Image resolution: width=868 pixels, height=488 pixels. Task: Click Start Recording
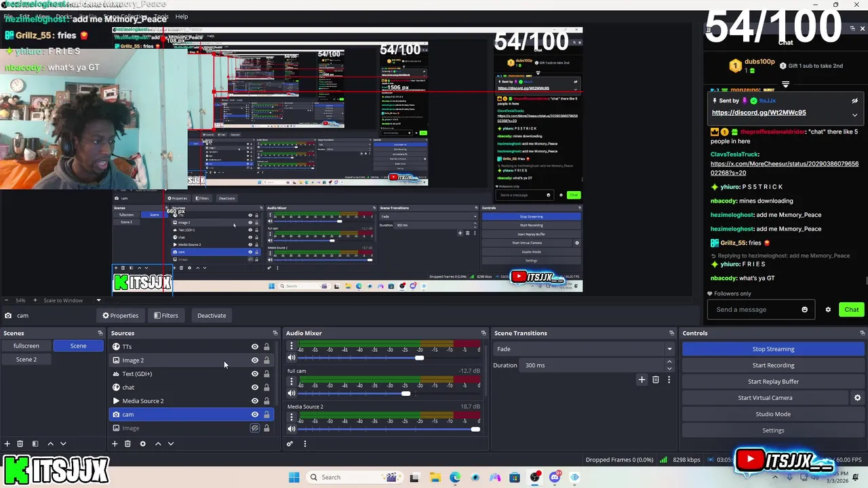pyautogui.click(x=773, y=365)
